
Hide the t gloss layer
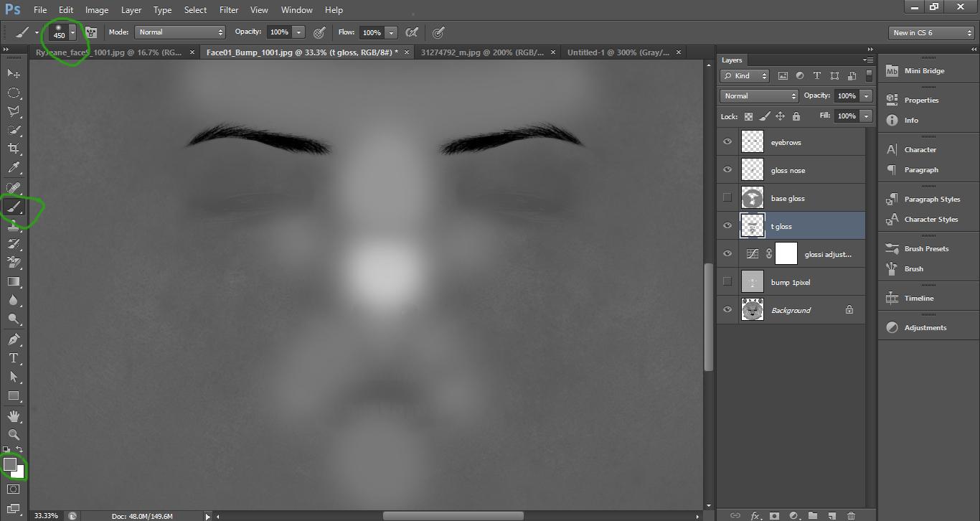(727, 226)
